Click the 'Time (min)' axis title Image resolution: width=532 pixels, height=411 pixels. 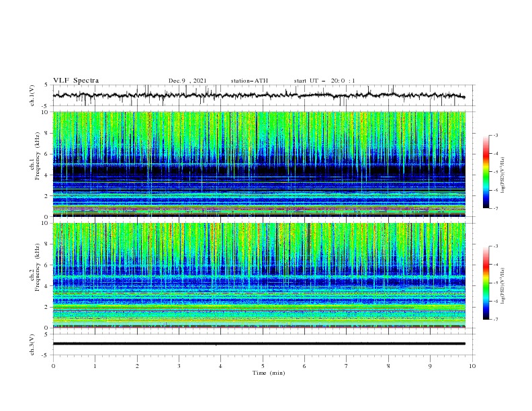[269, 373]
